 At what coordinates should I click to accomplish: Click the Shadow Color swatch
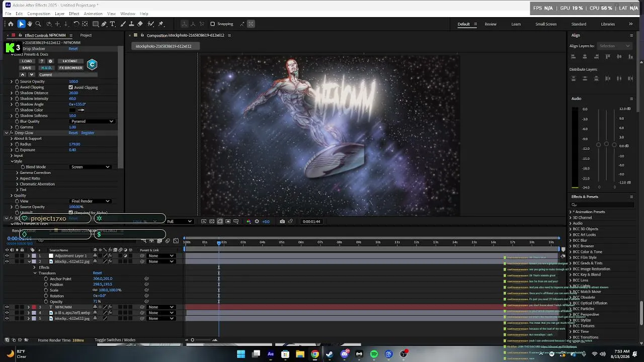72,110
